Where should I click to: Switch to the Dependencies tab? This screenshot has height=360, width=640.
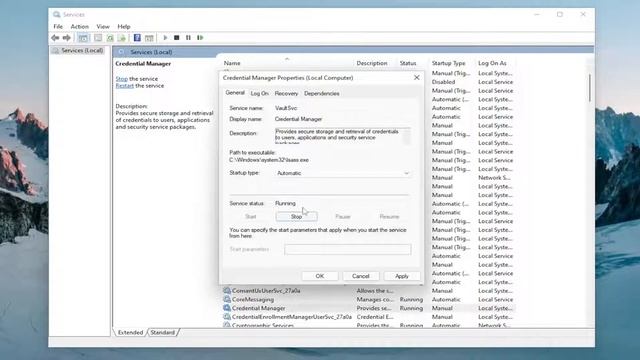[322, 93]
